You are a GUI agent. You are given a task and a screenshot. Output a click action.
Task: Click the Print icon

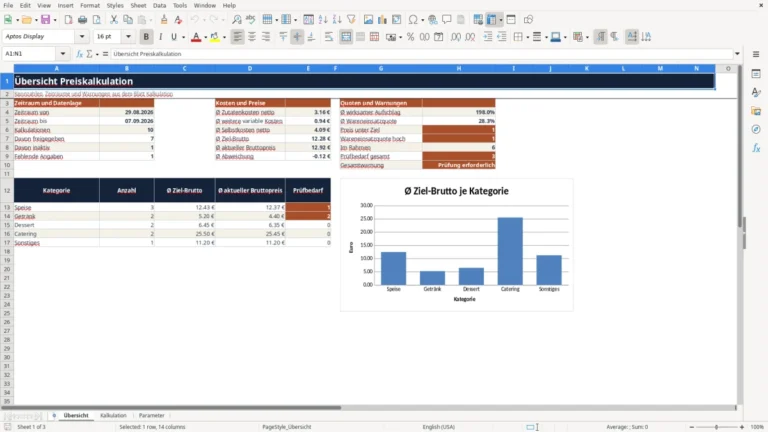pos(82,20)
